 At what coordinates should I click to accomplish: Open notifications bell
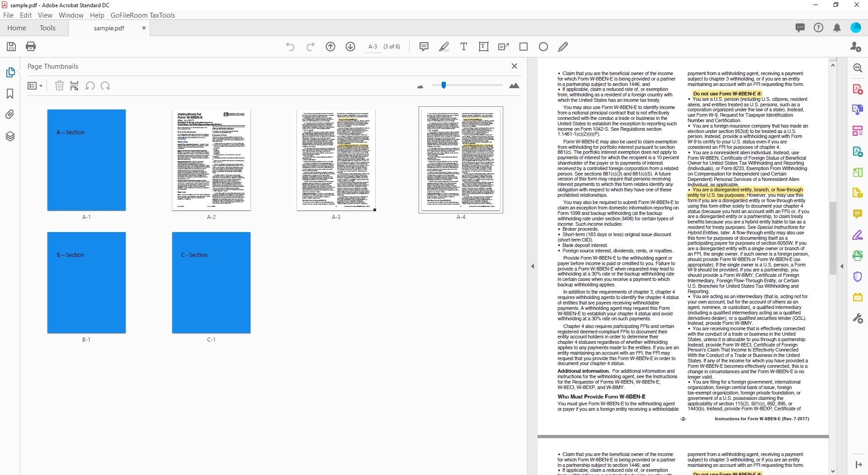(837, 28)
